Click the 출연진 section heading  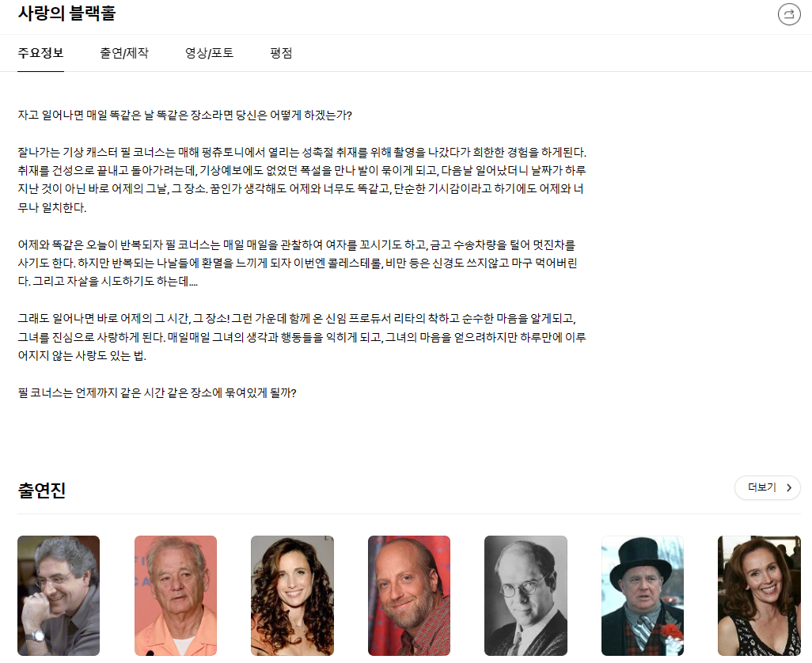point(42,491)
